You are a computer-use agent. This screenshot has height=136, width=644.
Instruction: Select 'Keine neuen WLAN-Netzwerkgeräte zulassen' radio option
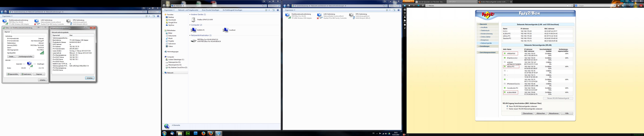507,109
